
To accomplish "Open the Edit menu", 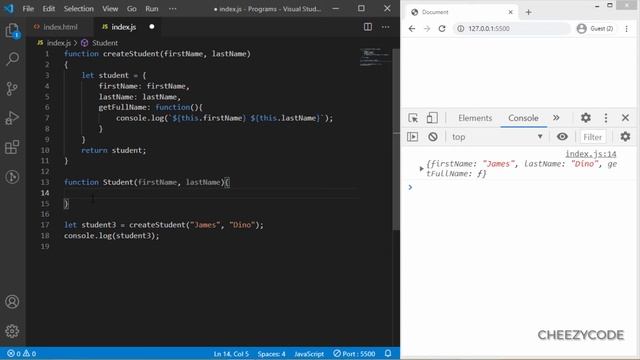I will click(49, 9).
